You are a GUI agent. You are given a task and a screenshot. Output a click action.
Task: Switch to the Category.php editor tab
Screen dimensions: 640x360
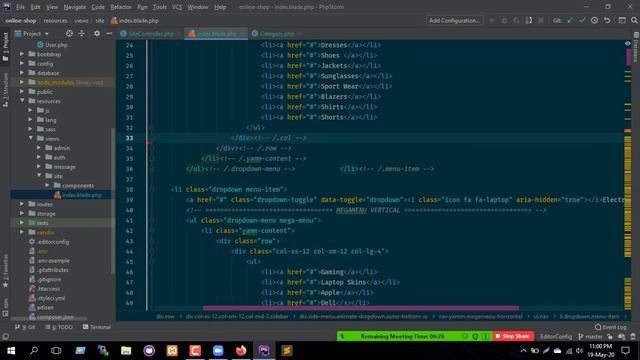tap(276, 34)
